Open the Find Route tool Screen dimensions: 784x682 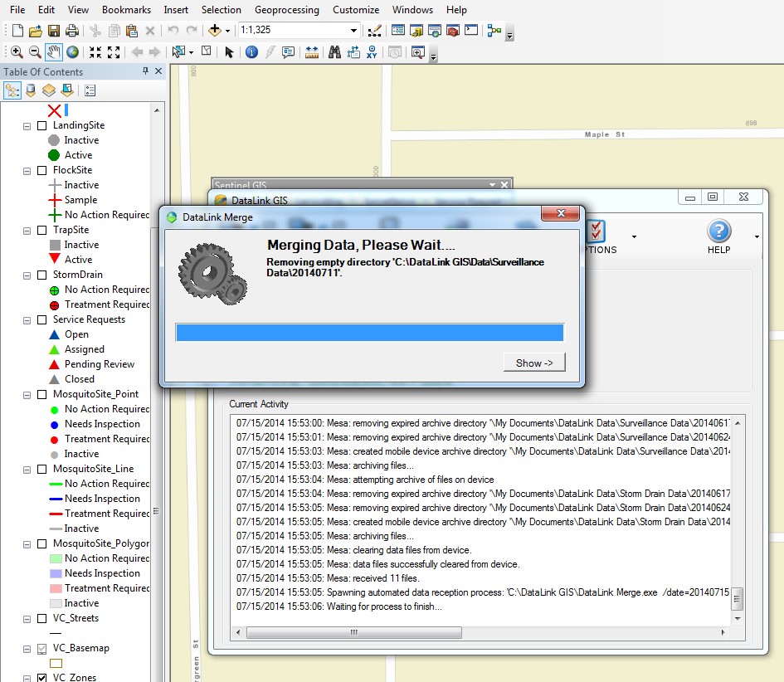click(x=353, y=51)
